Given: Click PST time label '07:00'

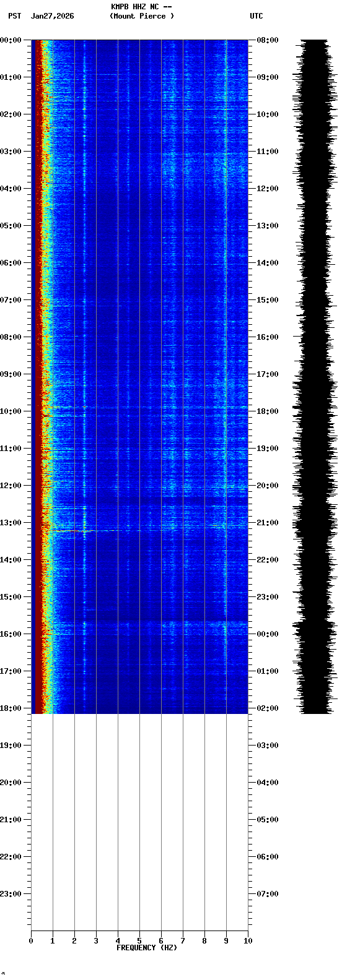Looking at the screenshot, I should point(11,300).
